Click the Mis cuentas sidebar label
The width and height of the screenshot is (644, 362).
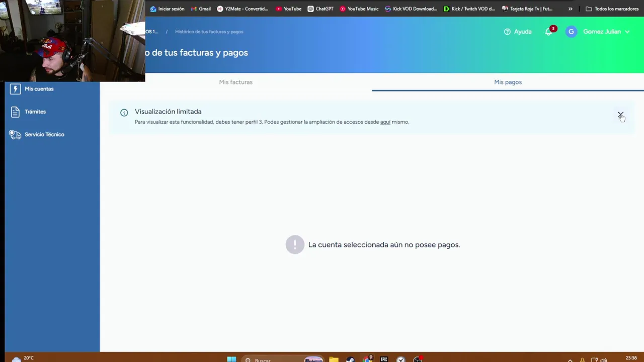coord(39,89)
